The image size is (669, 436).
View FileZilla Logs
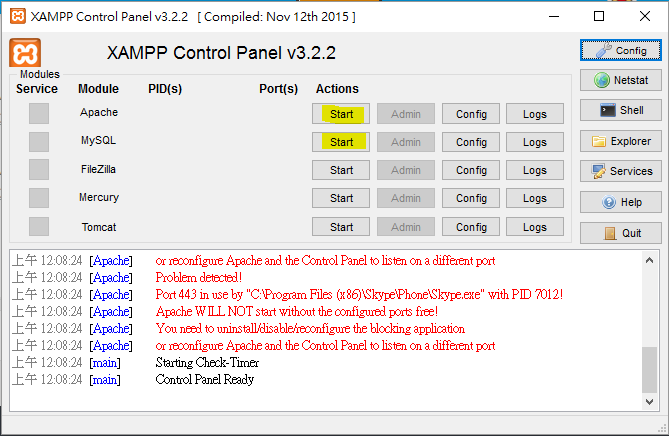point(535,170)
